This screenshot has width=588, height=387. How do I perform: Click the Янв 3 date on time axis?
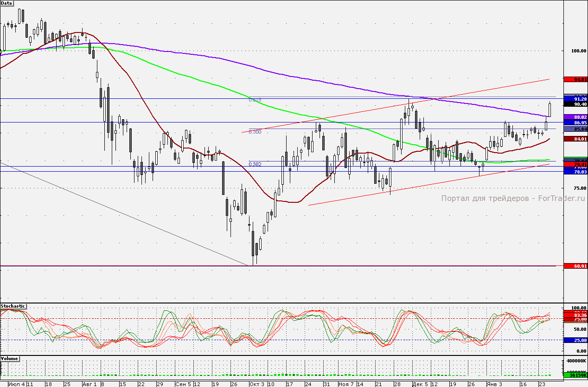point(494,384)
